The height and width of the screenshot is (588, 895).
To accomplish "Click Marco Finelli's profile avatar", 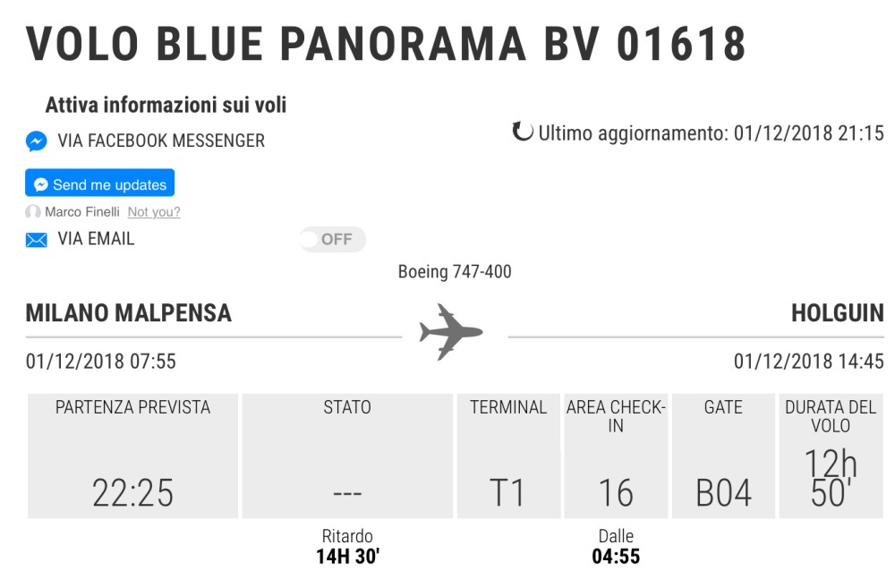I will (33, 212).
